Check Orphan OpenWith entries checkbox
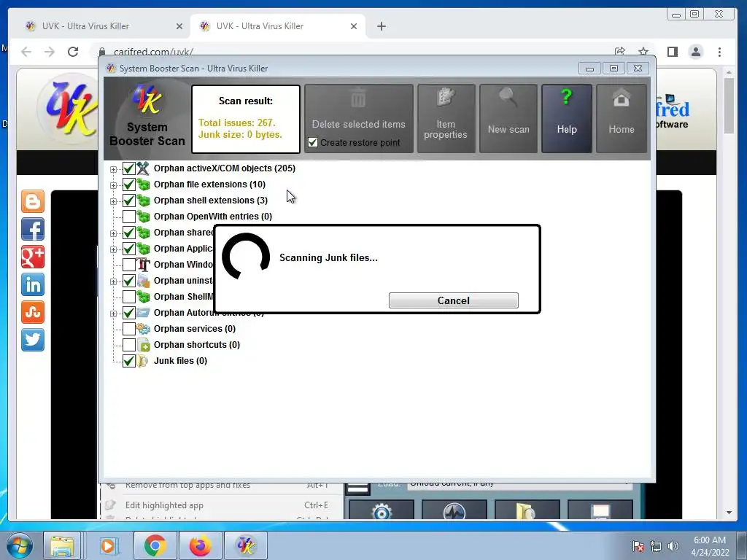The width and height of the screenshot is (747, 560). pos(128,217)
